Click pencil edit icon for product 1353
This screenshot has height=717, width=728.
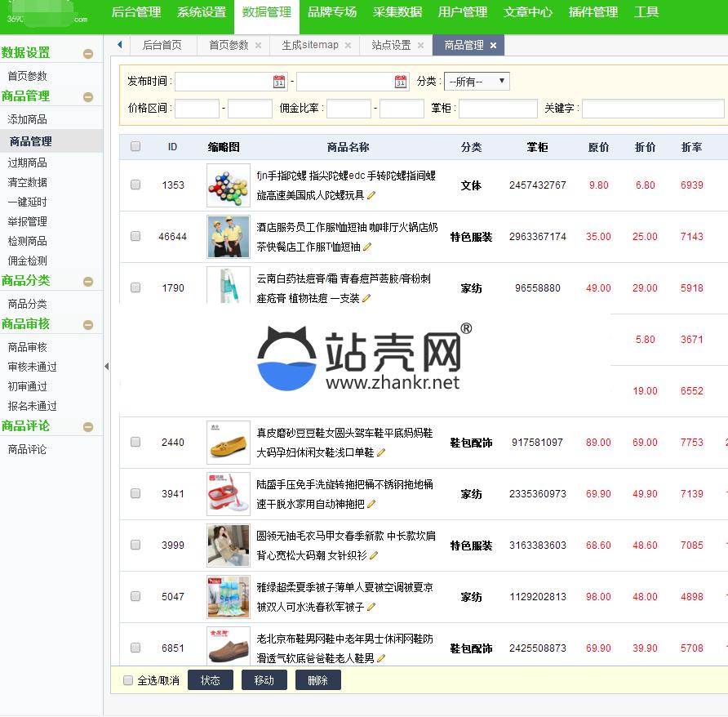coord(371,195)
